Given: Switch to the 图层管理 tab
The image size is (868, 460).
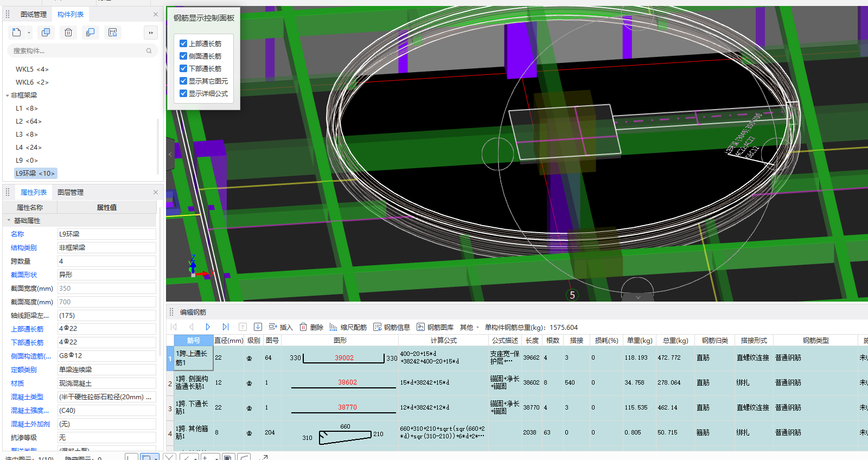Looking at the screenshot, I should [71, 193].
